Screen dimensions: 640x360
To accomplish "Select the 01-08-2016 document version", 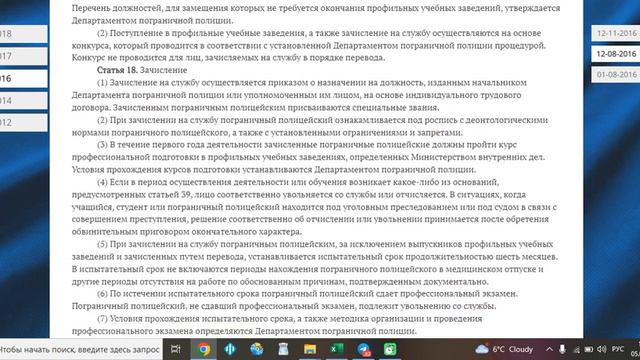I will [616, 74].
